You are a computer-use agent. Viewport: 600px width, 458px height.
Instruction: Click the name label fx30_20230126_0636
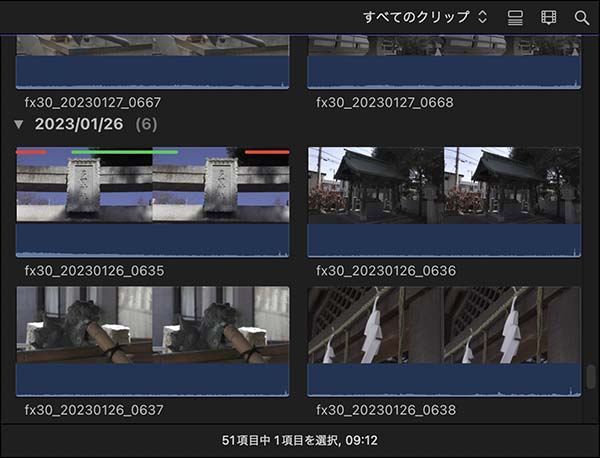pos(386,271)
